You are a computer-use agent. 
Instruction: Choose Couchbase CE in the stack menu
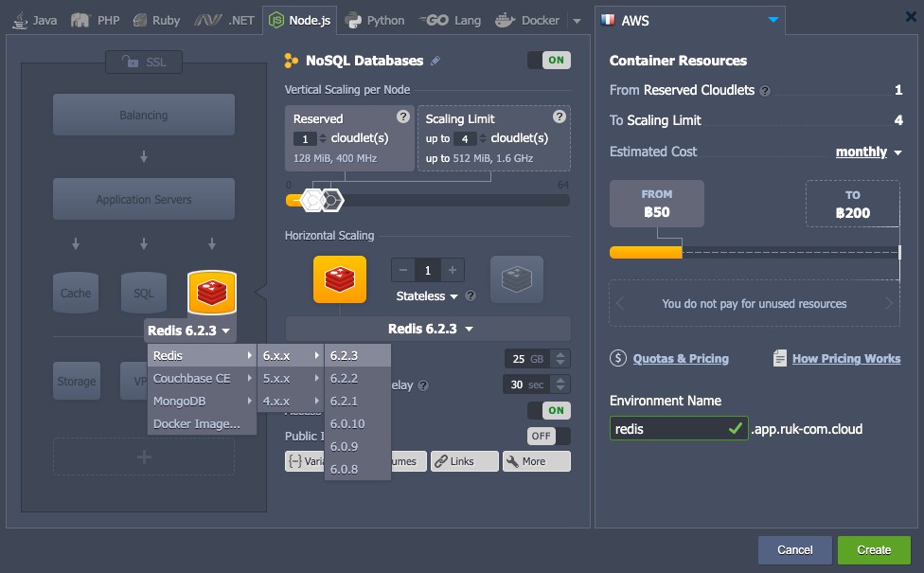[203, 379]
